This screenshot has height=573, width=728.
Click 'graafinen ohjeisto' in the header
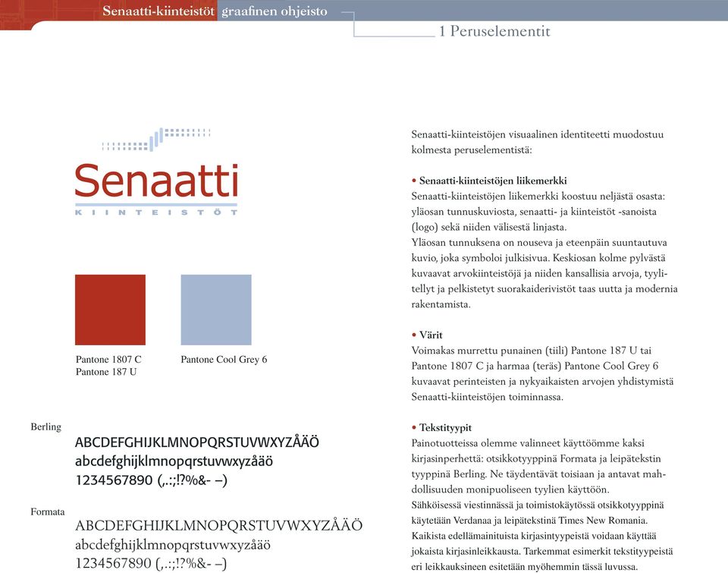(x=275, y=11)
